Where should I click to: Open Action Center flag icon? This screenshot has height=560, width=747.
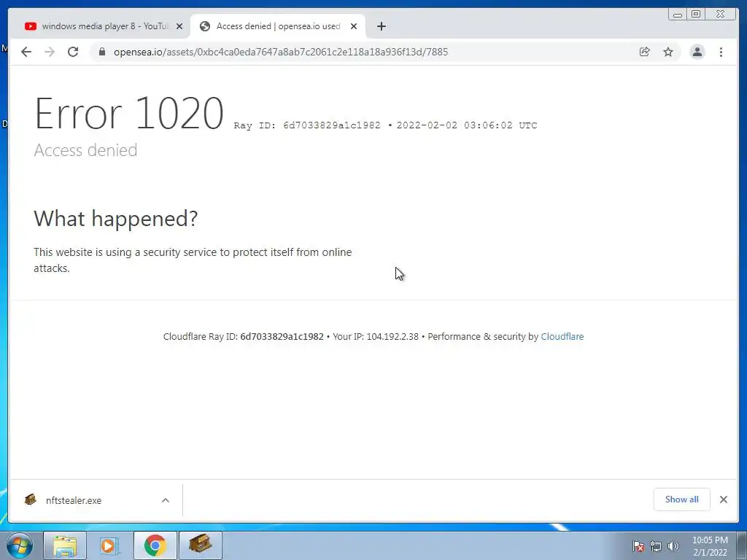[x=638, y=546]
